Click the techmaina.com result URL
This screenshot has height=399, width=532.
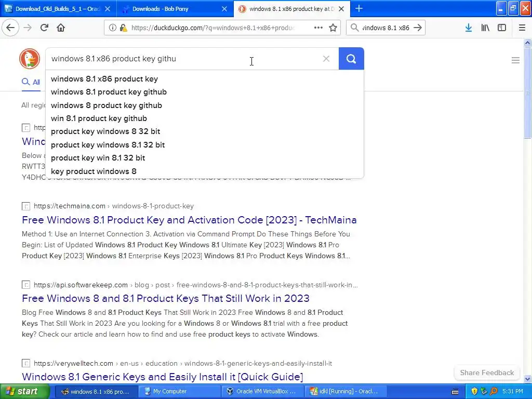114,206
